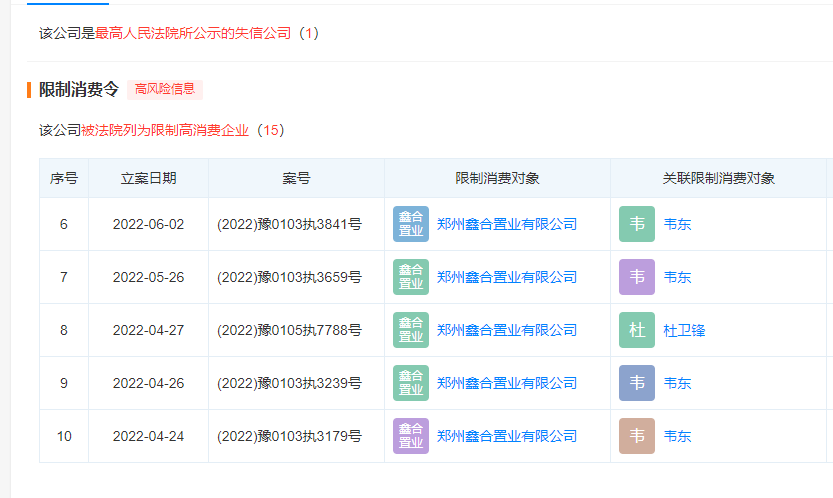
Task: Click the 立案日期 column header
Action: 148,178
